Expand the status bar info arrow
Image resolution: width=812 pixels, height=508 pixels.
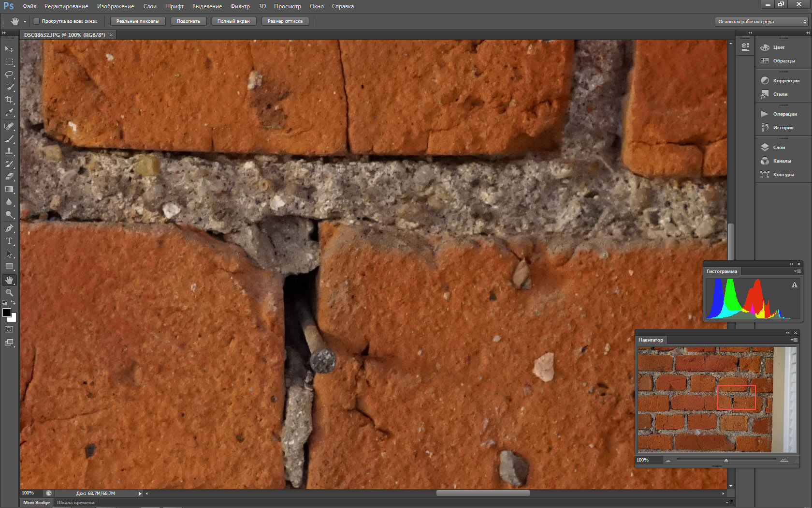140,493
